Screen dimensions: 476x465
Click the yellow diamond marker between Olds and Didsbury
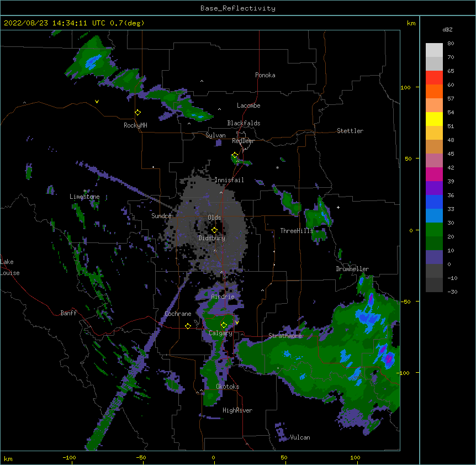coord(214,230)
